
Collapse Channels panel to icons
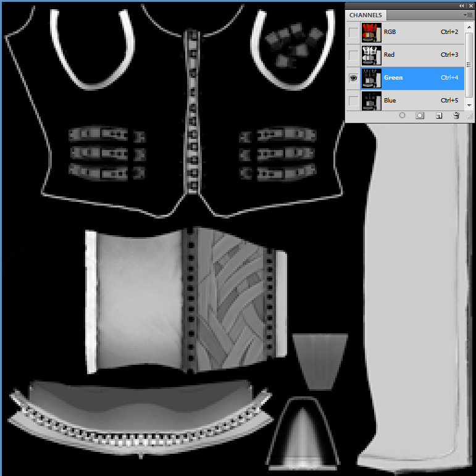tap(461, 6)
